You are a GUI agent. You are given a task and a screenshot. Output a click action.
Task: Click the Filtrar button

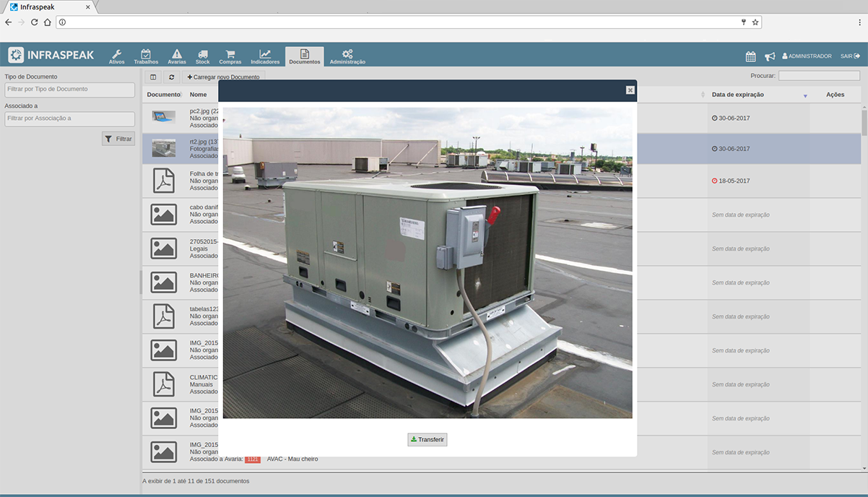[x=118, y=139]
